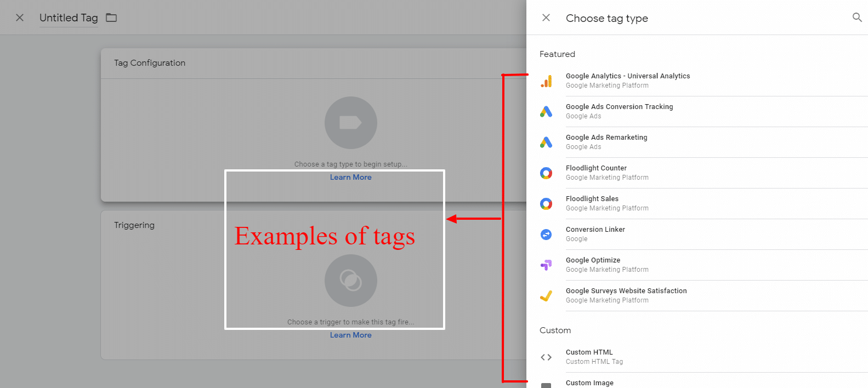Click 'Choose a trigger to make this tag fire' text
The image size is (868, 388).
[351, 322]
